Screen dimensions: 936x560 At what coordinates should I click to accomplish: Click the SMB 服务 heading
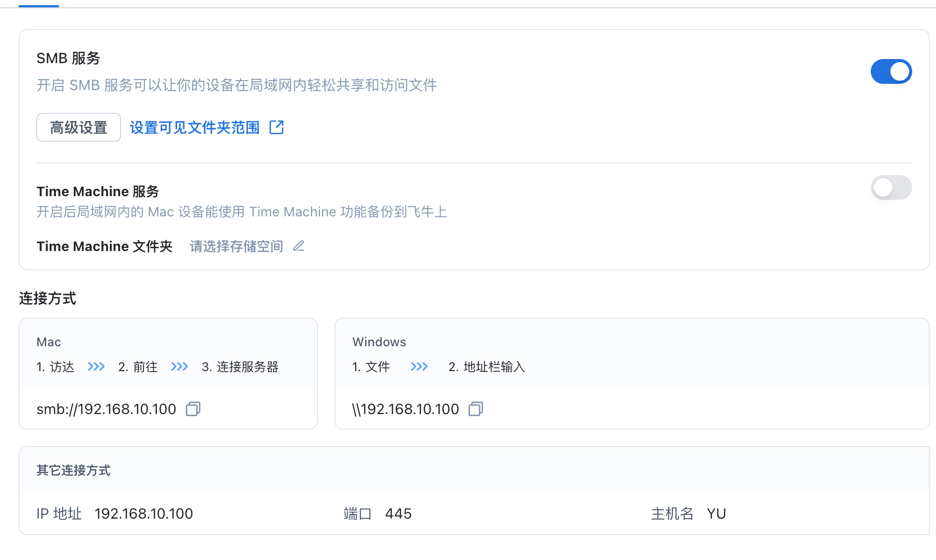(x=68, y=58)
